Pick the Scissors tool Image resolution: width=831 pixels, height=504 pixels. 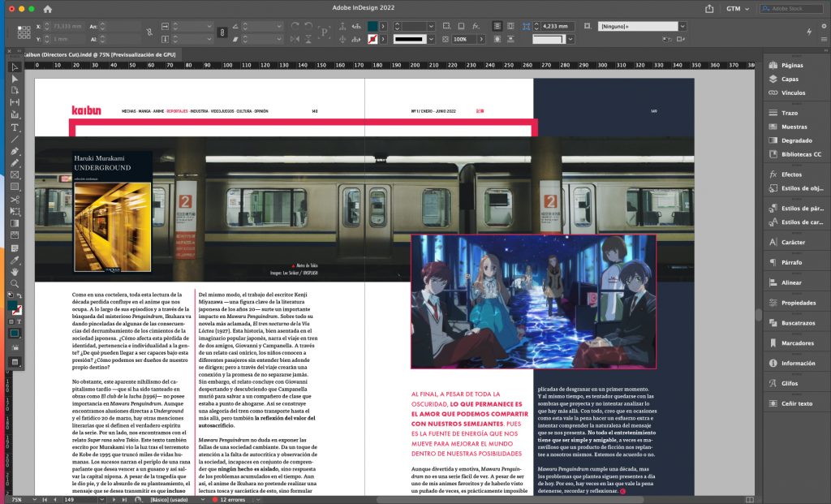[x=15, y=199]
